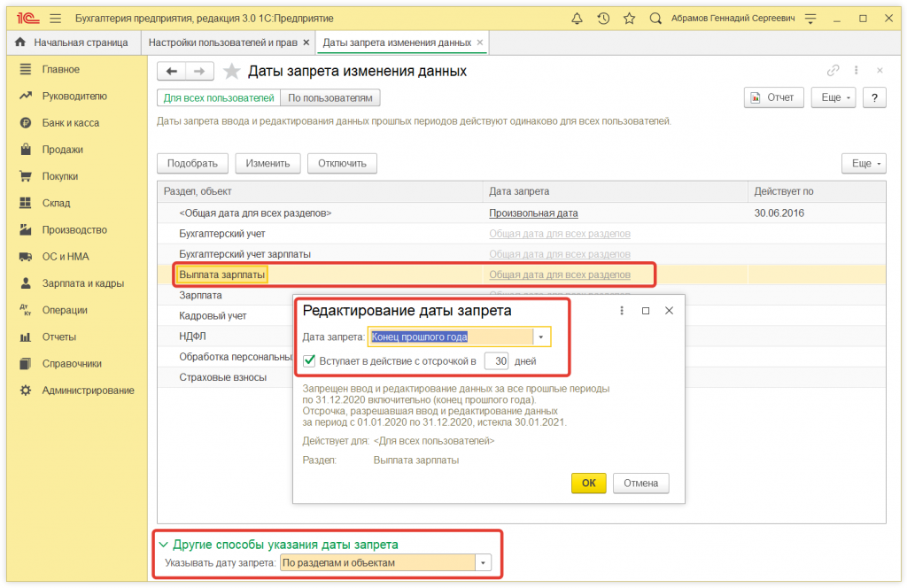Add this page to favorites star
The height and width of the screenshot is (588, 907).
[231, 72]
